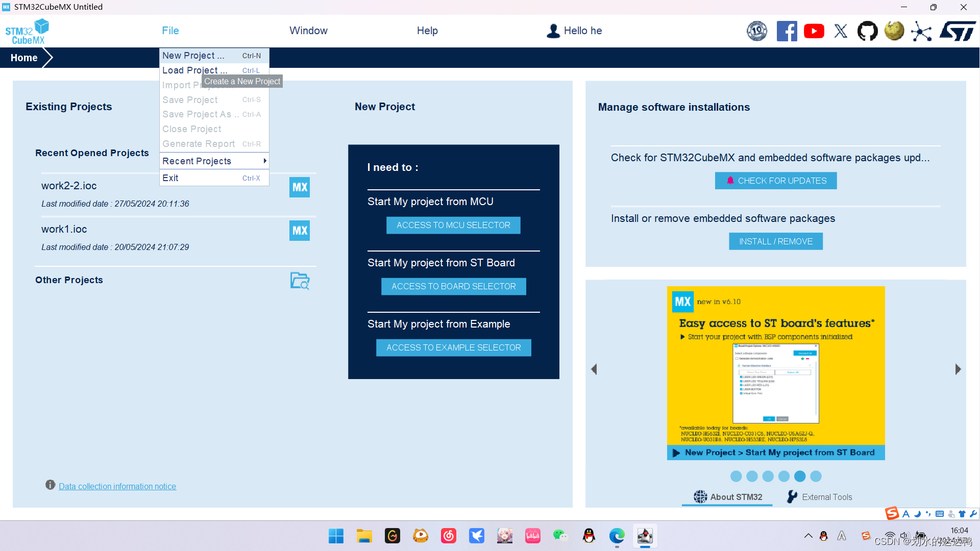Click New Project > Start My project from ST Board banner link
Image resolution: width=980 pixels, height=551 pixels.
[776, 453]
